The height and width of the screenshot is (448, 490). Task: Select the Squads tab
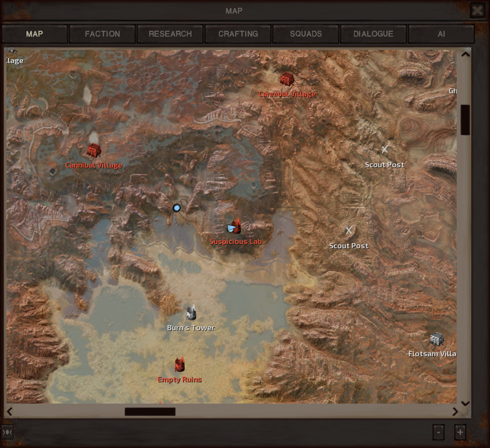point(306,34)
